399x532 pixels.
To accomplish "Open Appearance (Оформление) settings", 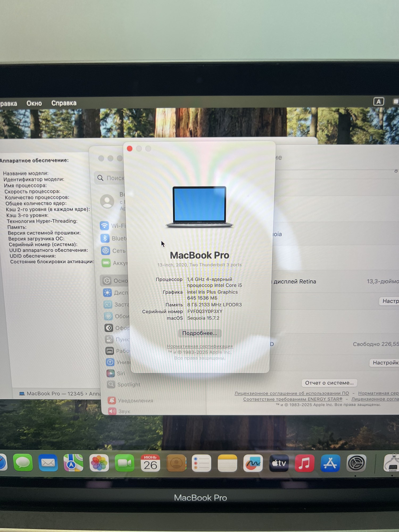I will (117, 328).
